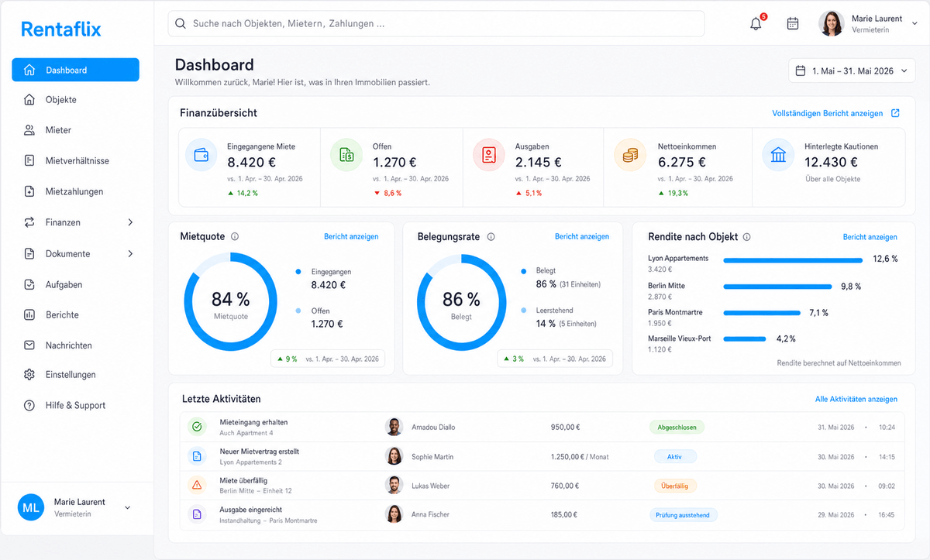Go to Mietzahlungen in the sidebar
The width and height of the screenshot is (930, 560).
[x=74, y=191]
